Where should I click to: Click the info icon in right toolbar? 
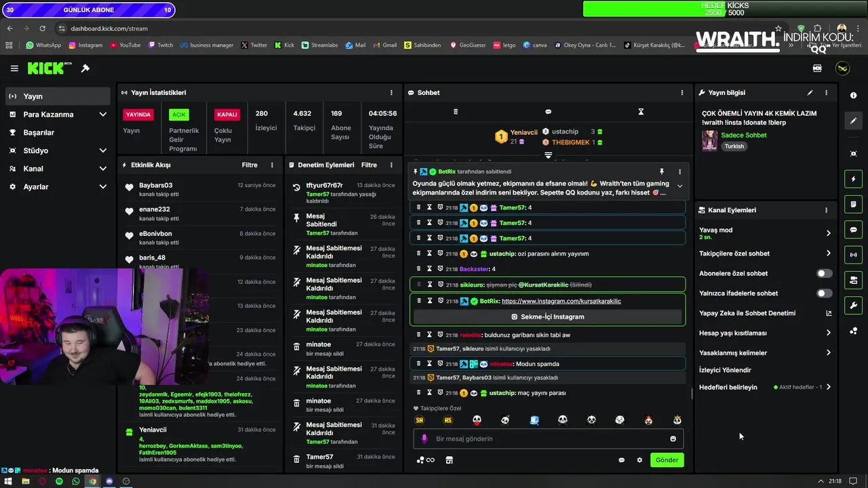pos(853,96)
